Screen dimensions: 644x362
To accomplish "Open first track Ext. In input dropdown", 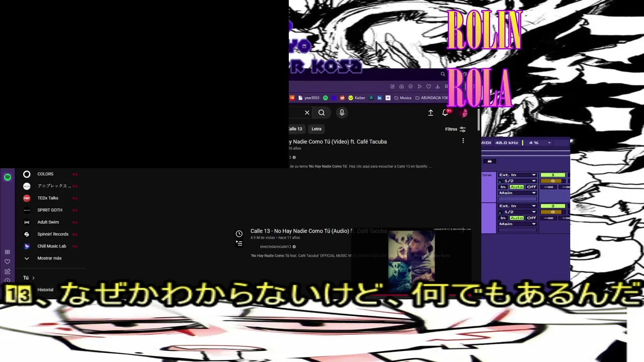I will (517, 175).
